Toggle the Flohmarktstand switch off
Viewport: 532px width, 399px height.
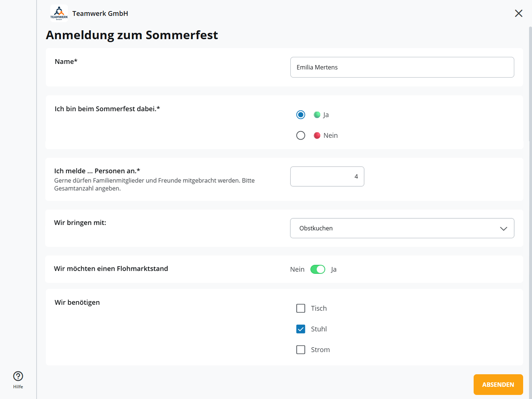click(318, 269)
